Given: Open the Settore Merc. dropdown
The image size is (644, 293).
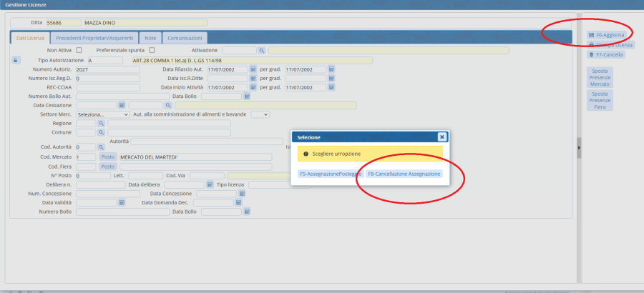Looking at the screenshot, I should click(103, 114).
